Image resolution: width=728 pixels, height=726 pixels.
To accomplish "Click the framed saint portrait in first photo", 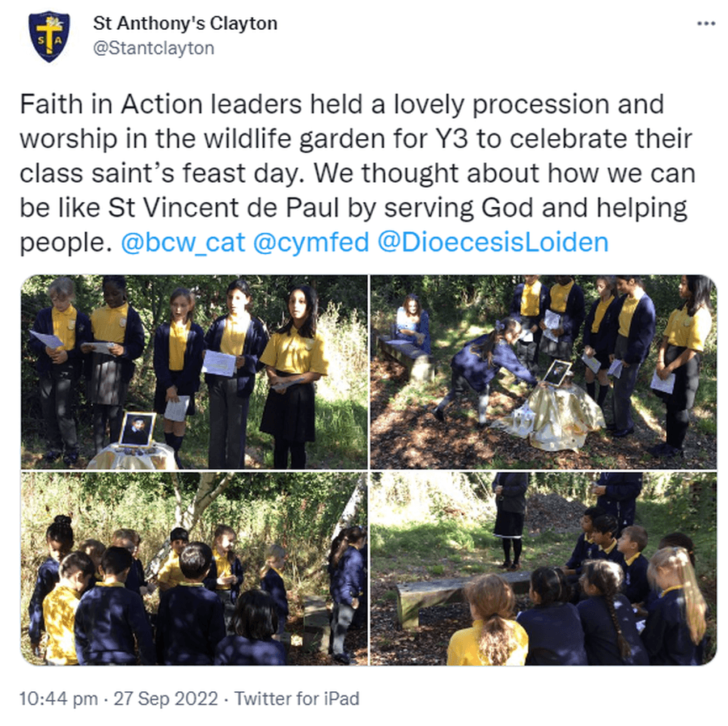I will pos(138,429).
